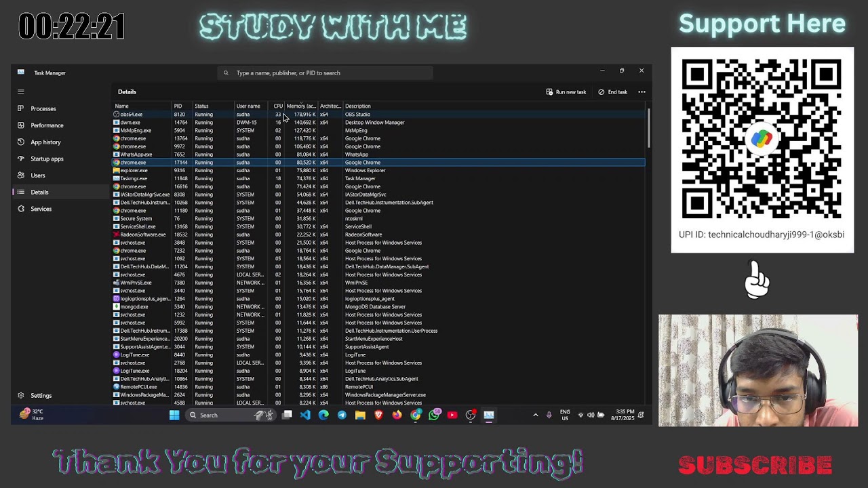Toggle microphone icon in system tray
868x488 pixels.
(549, 415)
